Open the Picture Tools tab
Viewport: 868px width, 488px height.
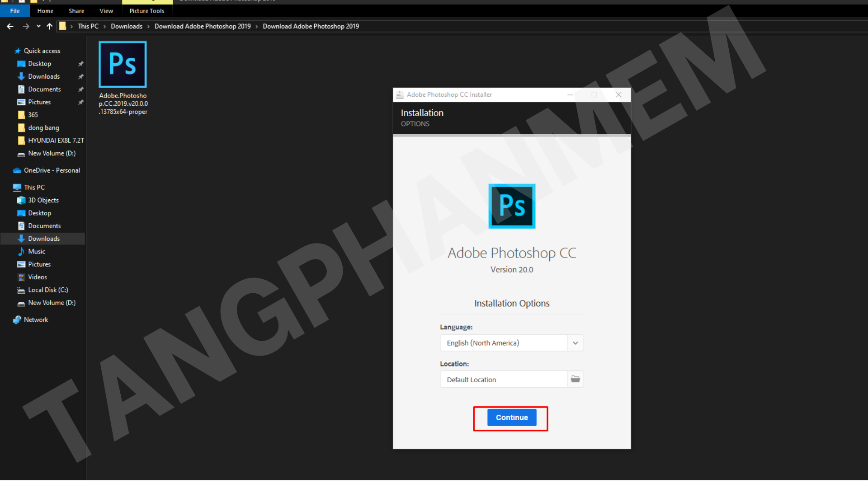pyautogui.click(x=146, y=11)
